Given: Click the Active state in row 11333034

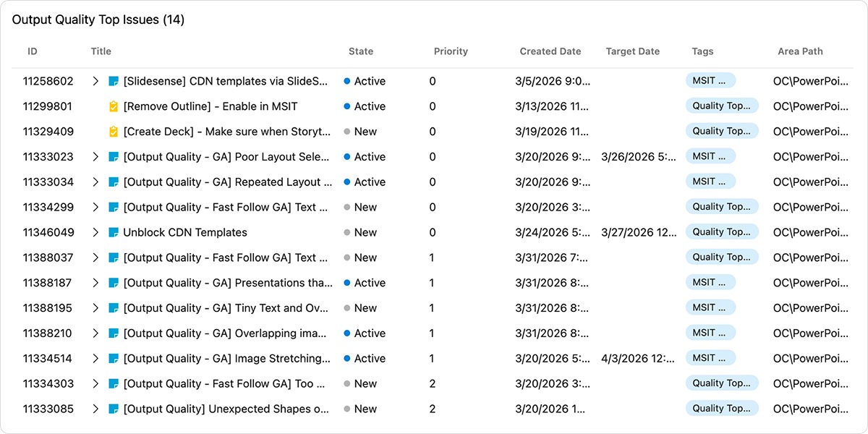Looking at the screenshot, I should click(x=365, y=182).
